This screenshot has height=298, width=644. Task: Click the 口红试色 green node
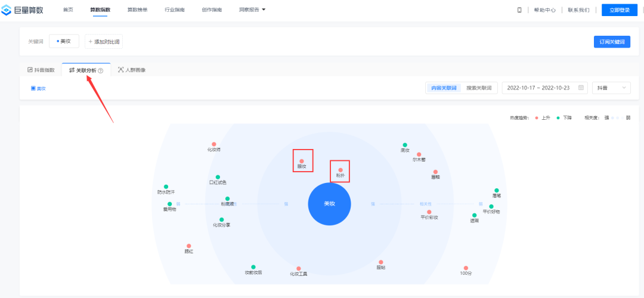(x=218, y=177)
